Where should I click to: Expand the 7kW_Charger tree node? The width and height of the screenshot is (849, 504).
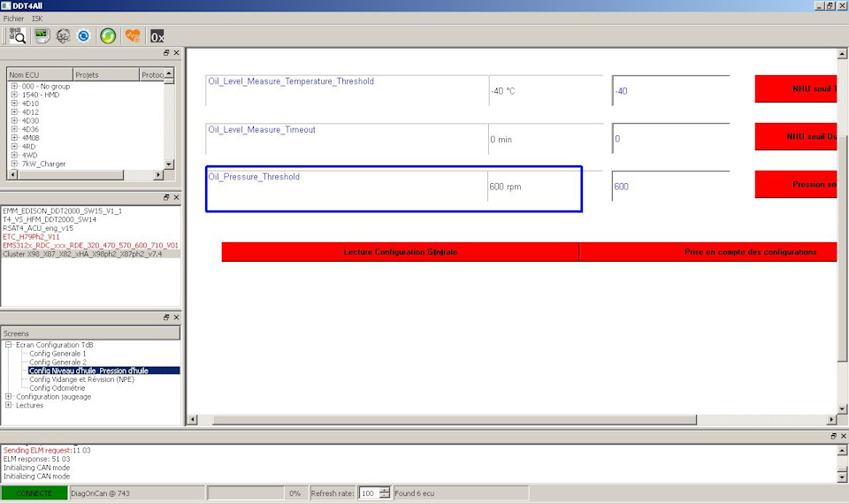tap(14, 164)
